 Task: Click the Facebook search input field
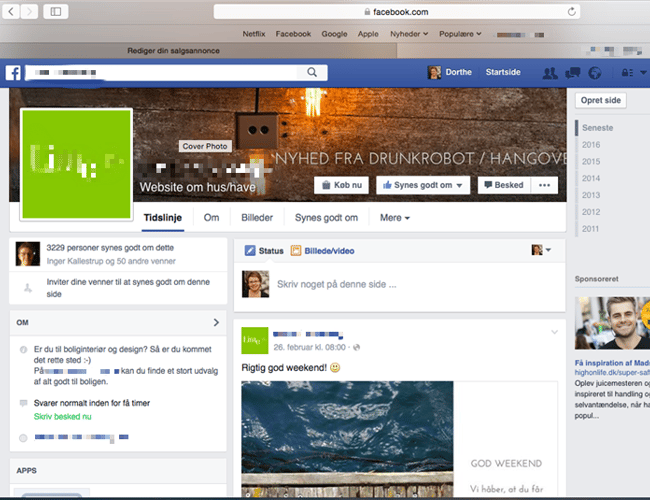click(x=162, y=73)
